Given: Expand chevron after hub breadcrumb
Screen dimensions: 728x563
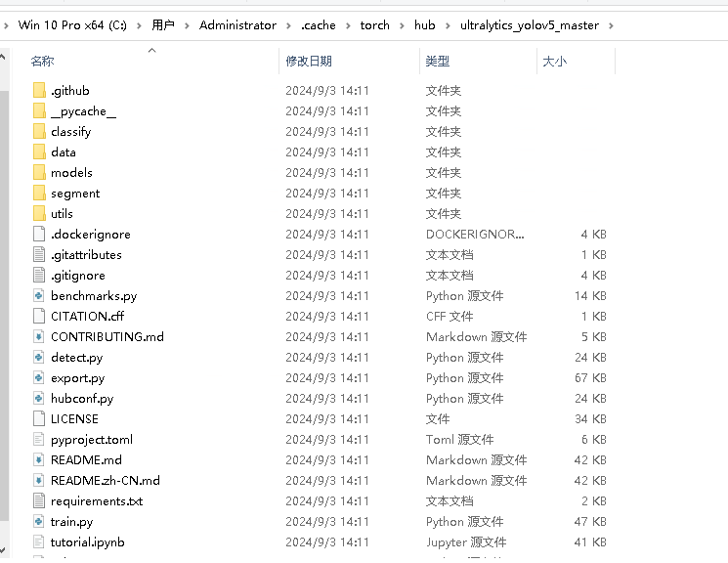Looking at the screenshot, I should tap(448, 25).
